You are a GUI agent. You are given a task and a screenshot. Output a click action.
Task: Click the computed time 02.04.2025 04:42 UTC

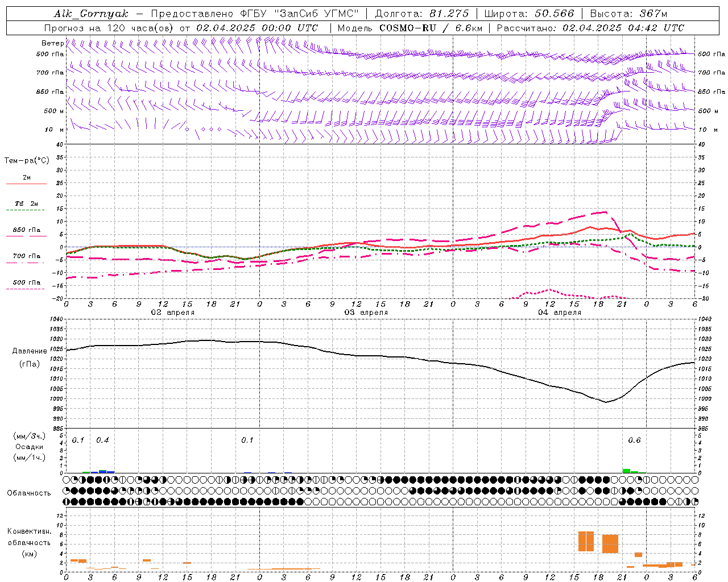tap(623, 28)
